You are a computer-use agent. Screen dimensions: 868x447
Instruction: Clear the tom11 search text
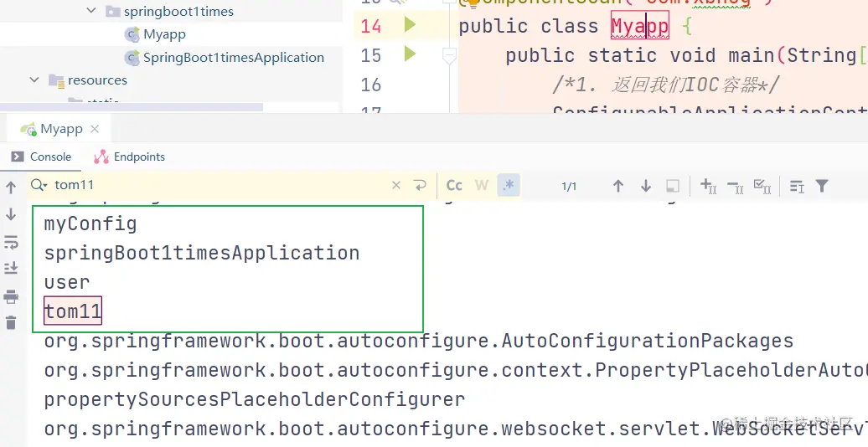396,185
